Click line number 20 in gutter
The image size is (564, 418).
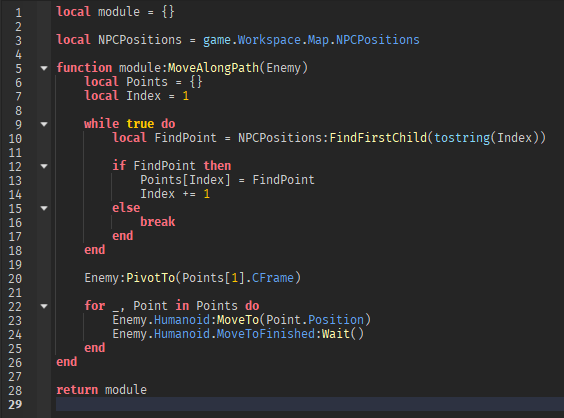click(x=15, y=278)
